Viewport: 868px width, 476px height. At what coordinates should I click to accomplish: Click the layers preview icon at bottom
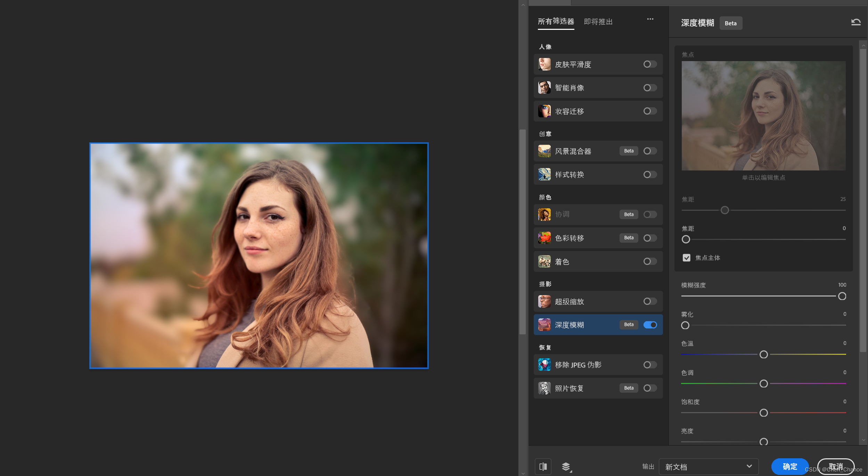click(x=566, y=466)
